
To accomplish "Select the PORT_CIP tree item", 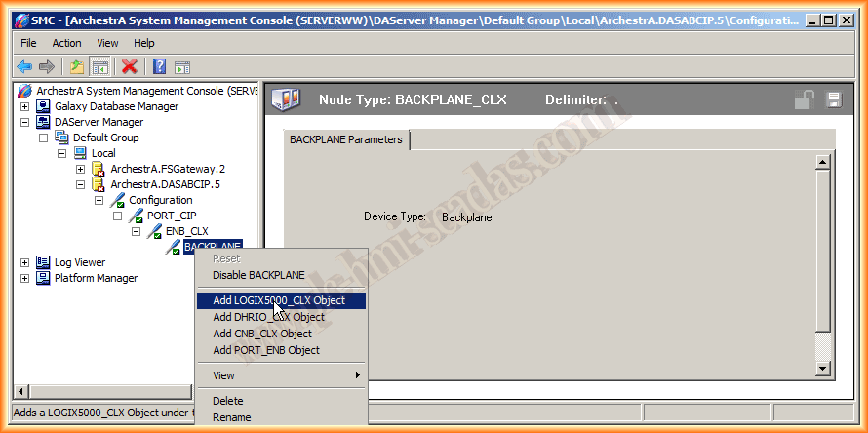I will pos(174,216).
